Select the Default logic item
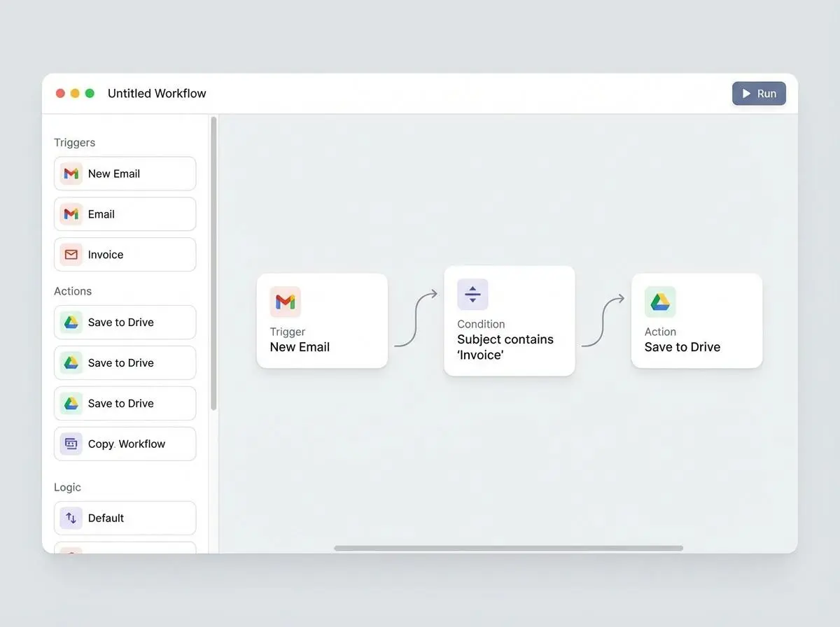Viewport: 840px width, 627px height. pos(125,519)
